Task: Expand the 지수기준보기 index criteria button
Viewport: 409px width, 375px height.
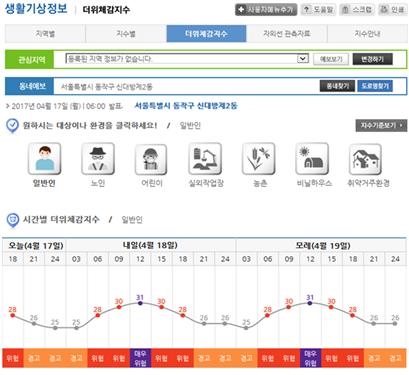Action: point(381,125)
